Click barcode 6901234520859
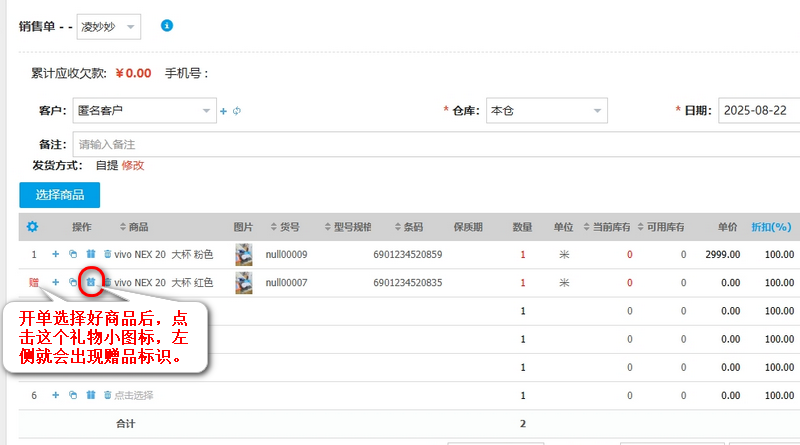The height and width of the screenshot is (445, 800). [x=408, y=254]
